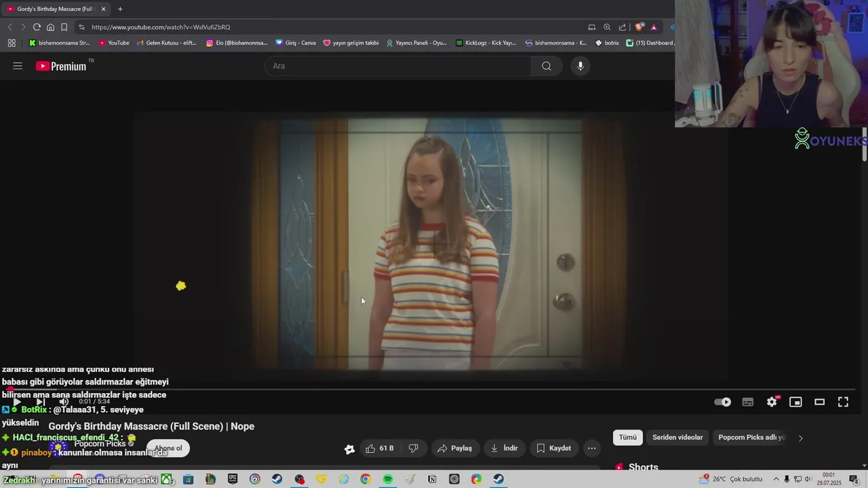Click the Paylaş share button
Image resolution: width=868 pixels, height=488 pixels.
(x=455, y=448)
